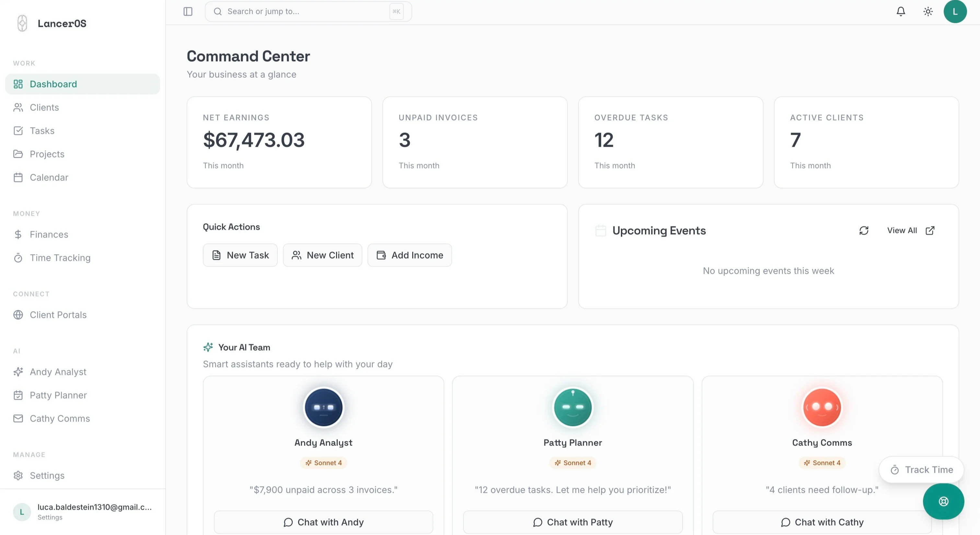
Task: Click the Add Income quick action
Action: click(409, 255)
